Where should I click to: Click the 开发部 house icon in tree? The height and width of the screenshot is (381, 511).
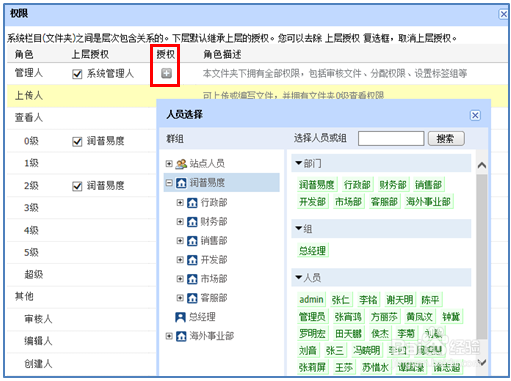click(x=192, y=260)
